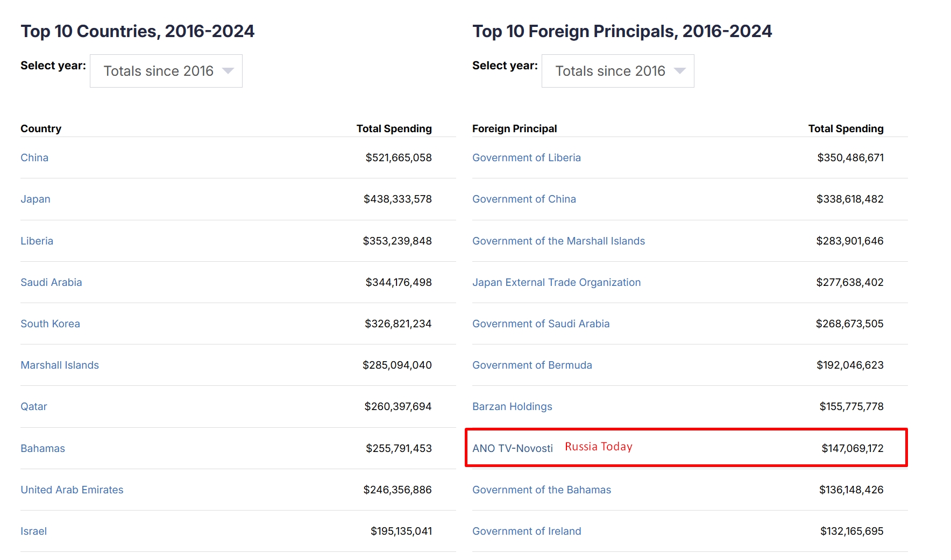Click Total Spending header in Foreign Principals table

click(x=846, y=128)
